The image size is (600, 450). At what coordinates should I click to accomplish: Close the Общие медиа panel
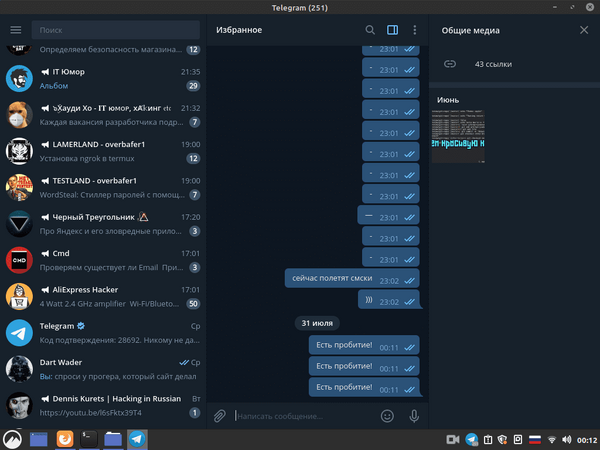(584, 30)
